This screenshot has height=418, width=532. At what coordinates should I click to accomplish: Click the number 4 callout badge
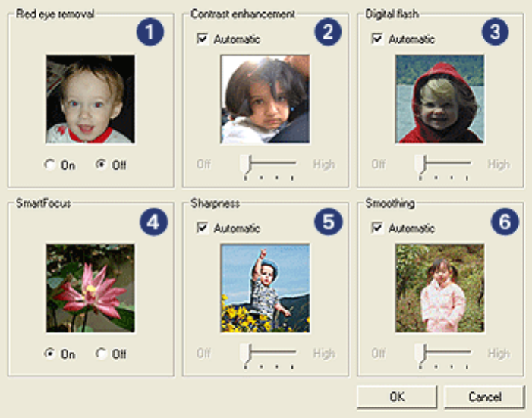(154, 222)
